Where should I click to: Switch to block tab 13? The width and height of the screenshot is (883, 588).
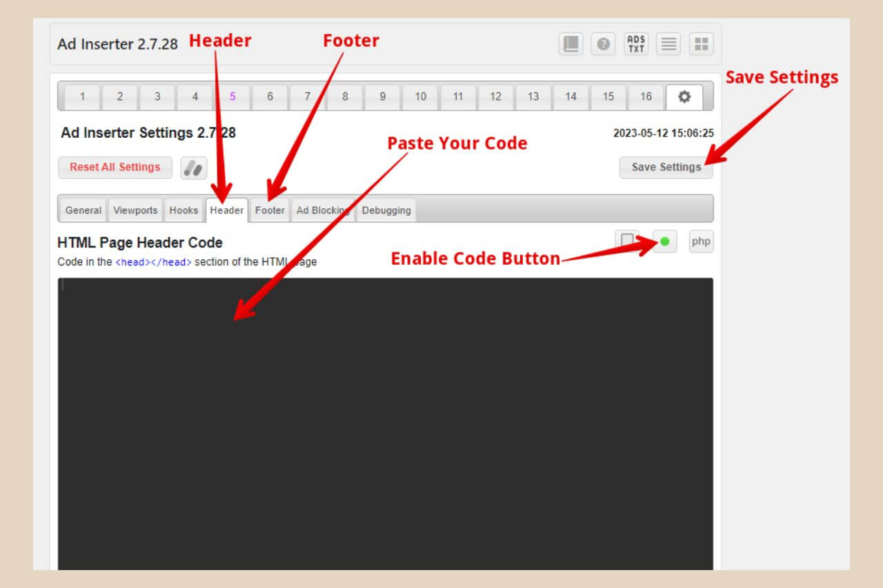[533, 97]
